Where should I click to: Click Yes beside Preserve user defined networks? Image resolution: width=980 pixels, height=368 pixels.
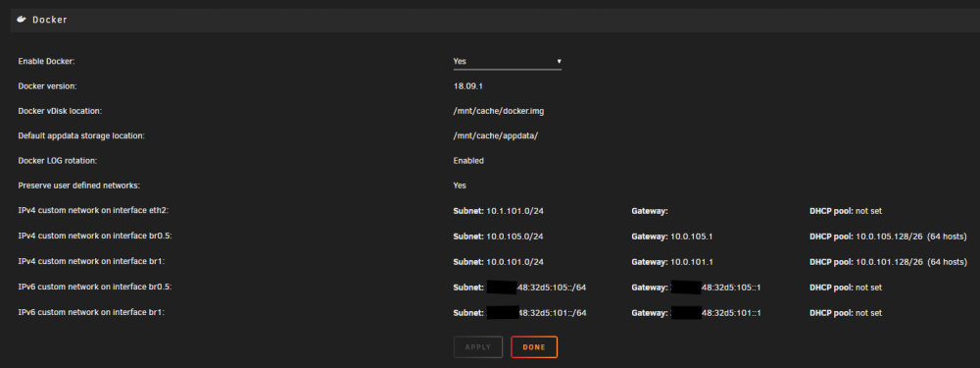tap(460, 185)
